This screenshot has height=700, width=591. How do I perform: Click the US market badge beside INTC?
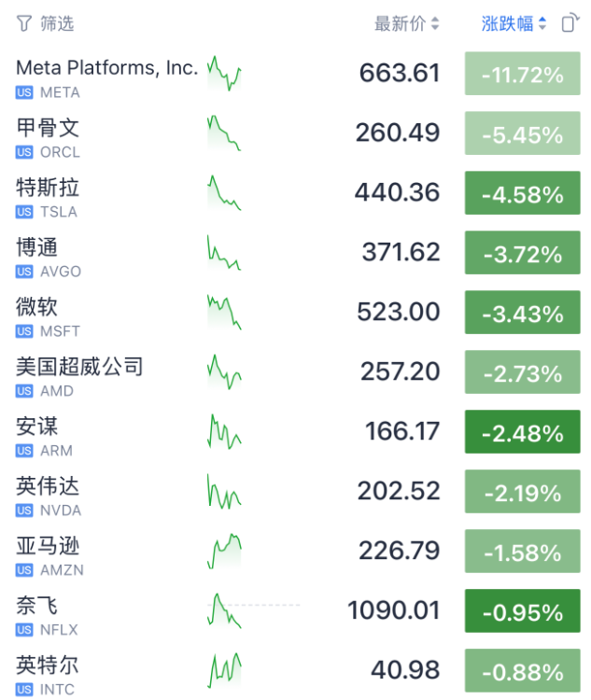[24, 690]
